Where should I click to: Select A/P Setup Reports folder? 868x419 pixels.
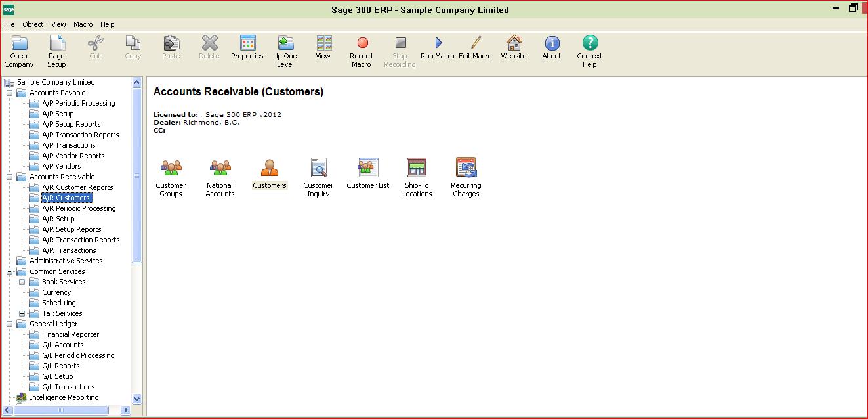point(71,124)
